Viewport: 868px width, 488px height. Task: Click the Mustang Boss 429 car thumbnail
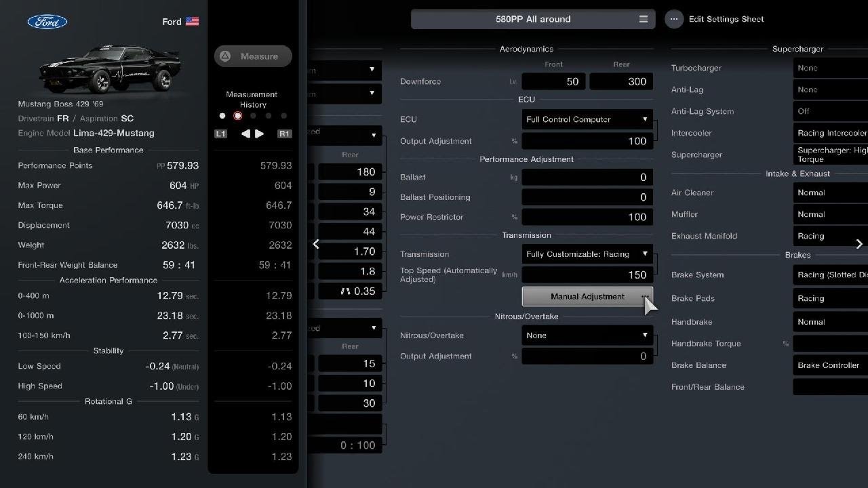(110, 68)
